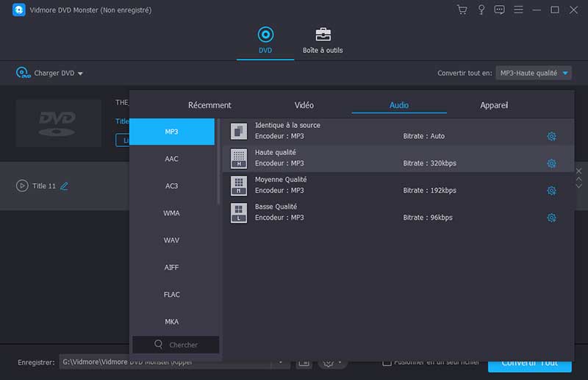588x380 pixels.
Task: Select the Vidéo format tab
Action: coord(304,105)
